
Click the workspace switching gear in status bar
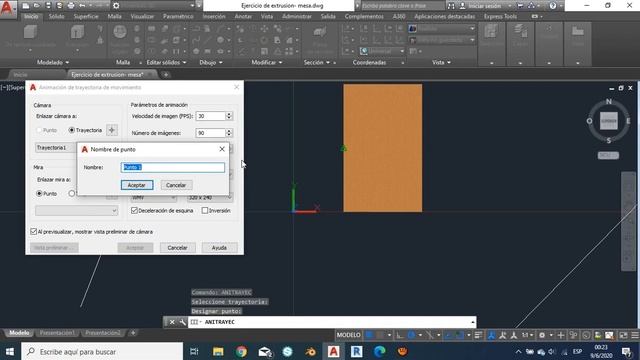point(542,335)
